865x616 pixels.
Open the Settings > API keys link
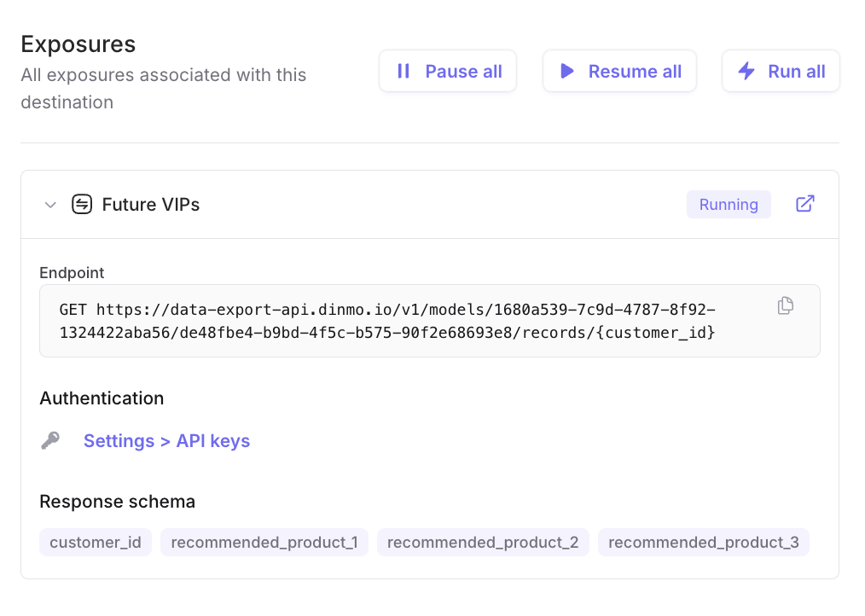(x=166, y=440)
